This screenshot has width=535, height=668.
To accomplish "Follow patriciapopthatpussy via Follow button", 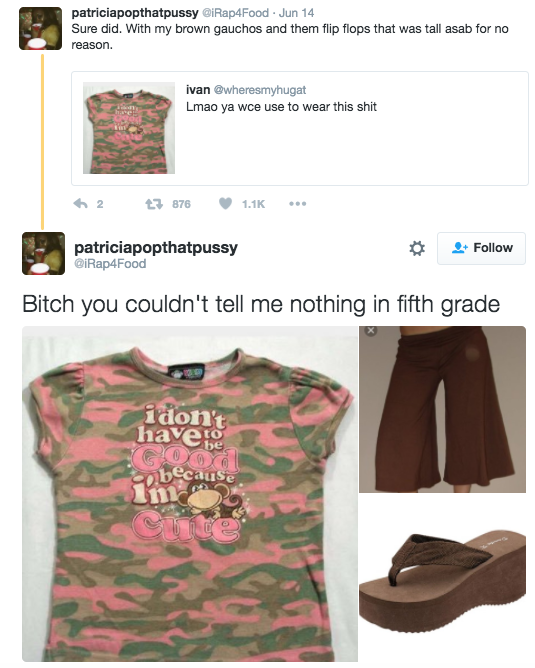I will click(x=481, y=248).
